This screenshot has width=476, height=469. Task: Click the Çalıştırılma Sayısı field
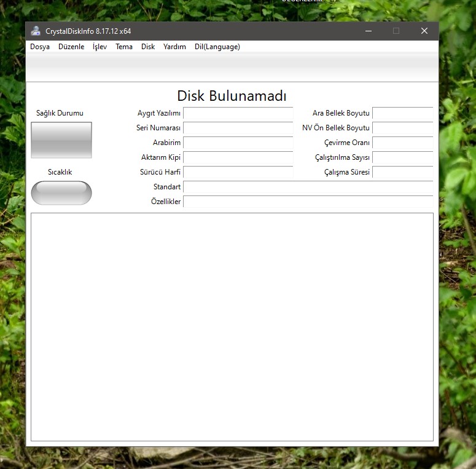coord(403,157)
